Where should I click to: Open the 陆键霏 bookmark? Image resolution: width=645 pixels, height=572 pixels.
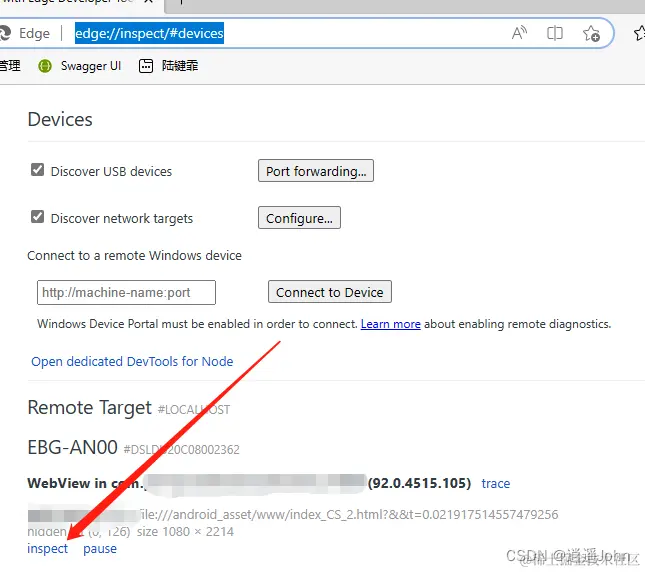(x=168, y=66)
